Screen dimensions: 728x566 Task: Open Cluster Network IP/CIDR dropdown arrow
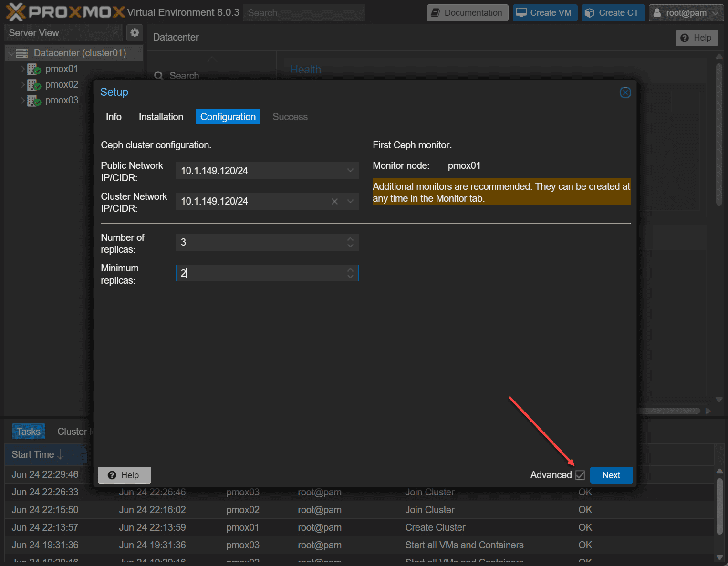pyautogui.click(x=350, y=201)
